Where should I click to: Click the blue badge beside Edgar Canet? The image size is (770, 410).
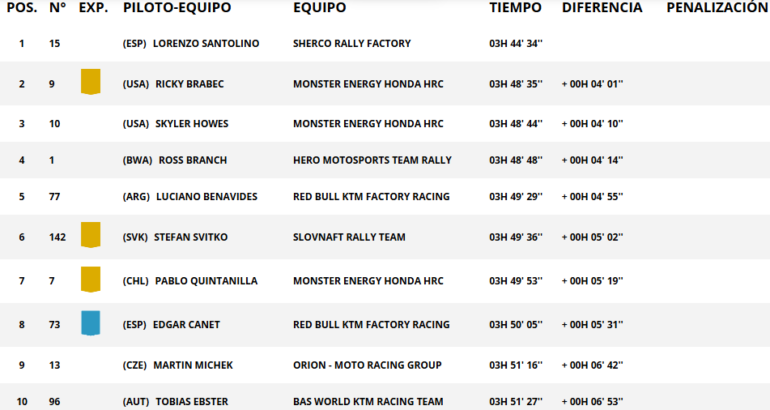(91, 323)
